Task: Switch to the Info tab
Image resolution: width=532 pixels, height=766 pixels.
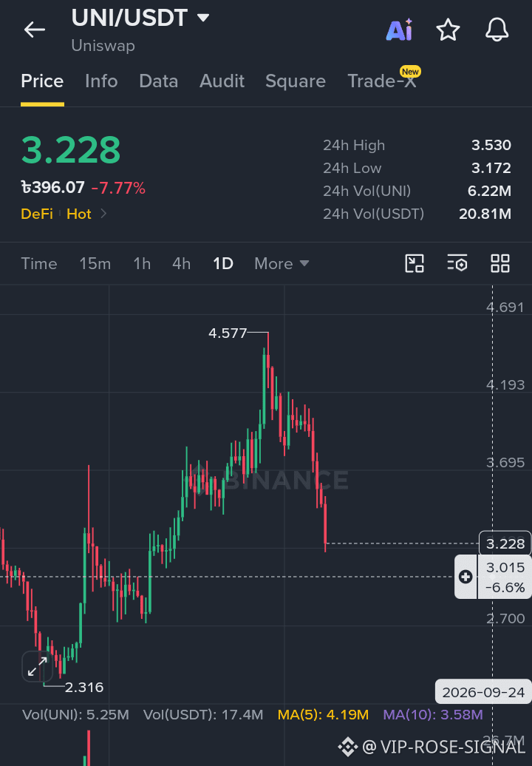Action: [101, 81]
